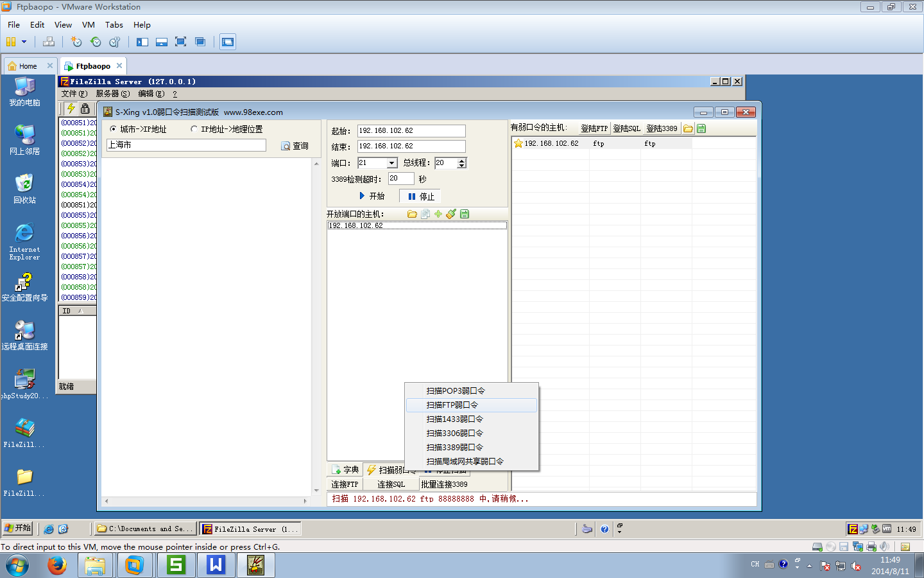
Task: Click copy icon in 开放端口的主机 toolbar
Action: 425,214
